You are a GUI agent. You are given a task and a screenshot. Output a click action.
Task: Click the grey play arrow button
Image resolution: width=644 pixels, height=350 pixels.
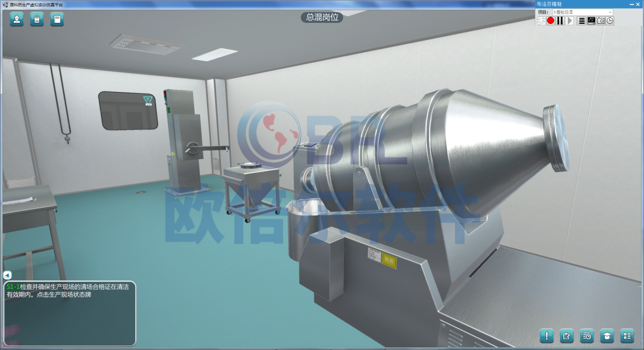click(x=570, y=21)
